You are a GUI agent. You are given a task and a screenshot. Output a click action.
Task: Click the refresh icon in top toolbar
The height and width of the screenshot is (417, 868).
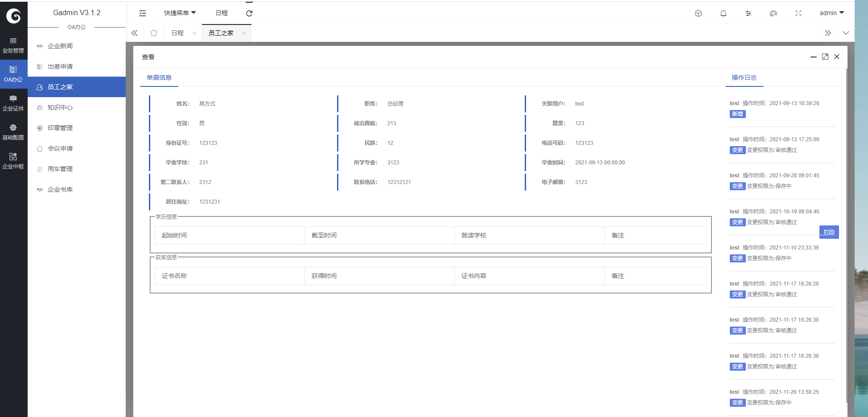coord(249,13)
